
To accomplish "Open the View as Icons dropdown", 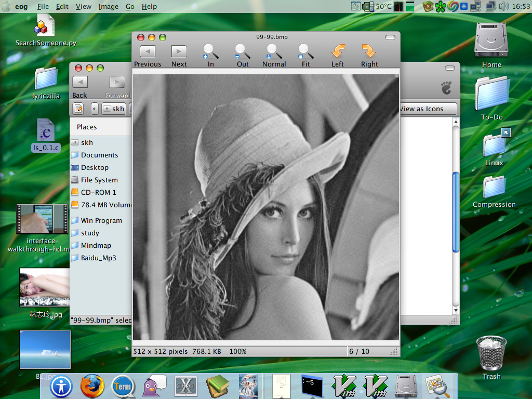I will pos(428,109).
